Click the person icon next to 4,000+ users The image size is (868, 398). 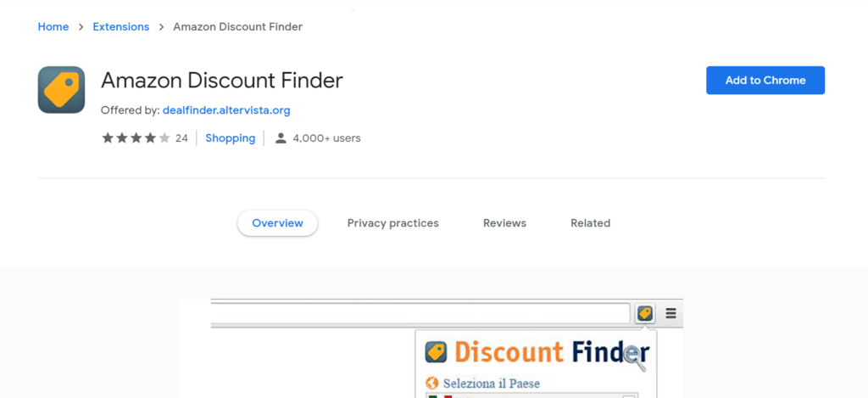281,138
